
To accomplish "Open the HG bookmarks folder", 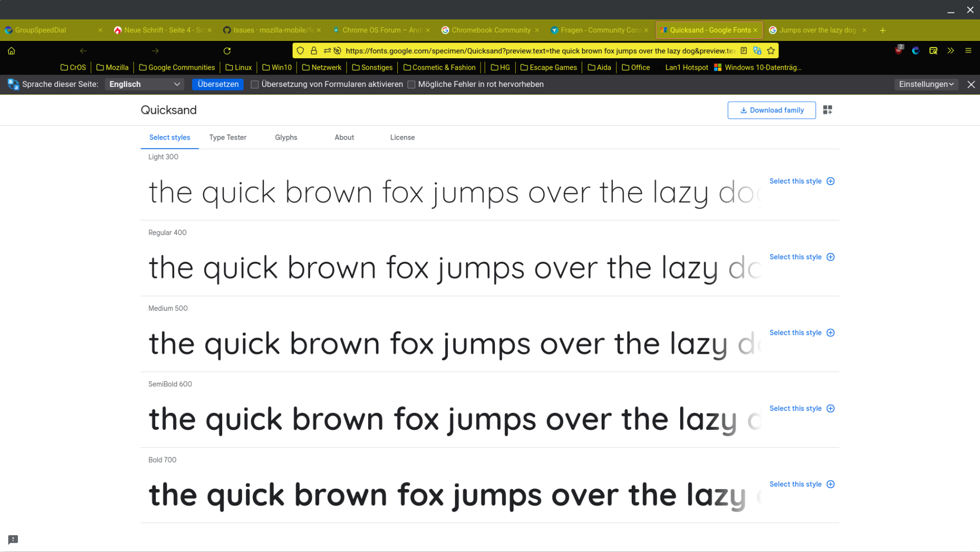I will [x=500, y=67].
